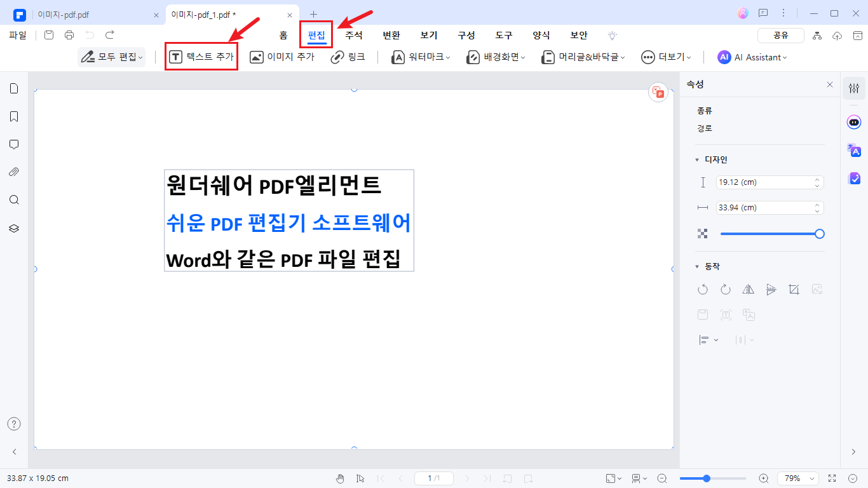Image resolution: width=868 pixels, height=488 pixels.
Task: Open the page layout view dropdown
Action: point(640,478)
